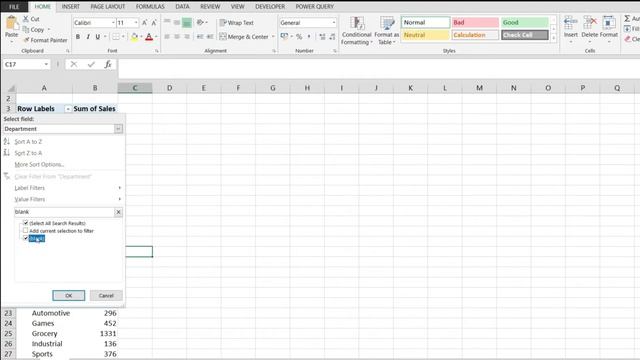Click the Font Color letter A icon

pyautogui.click(x=149, y=37)
